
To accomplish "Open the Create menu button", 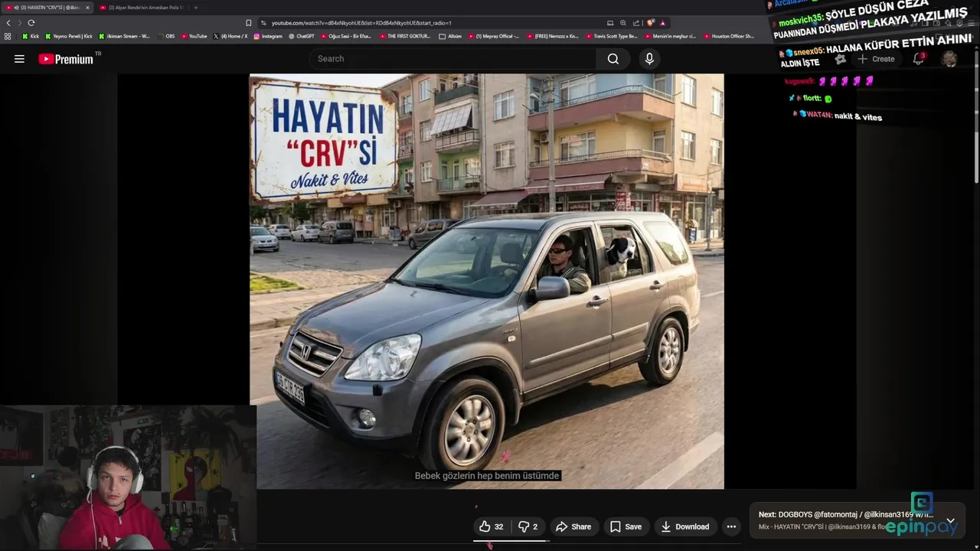I will 876,59.
